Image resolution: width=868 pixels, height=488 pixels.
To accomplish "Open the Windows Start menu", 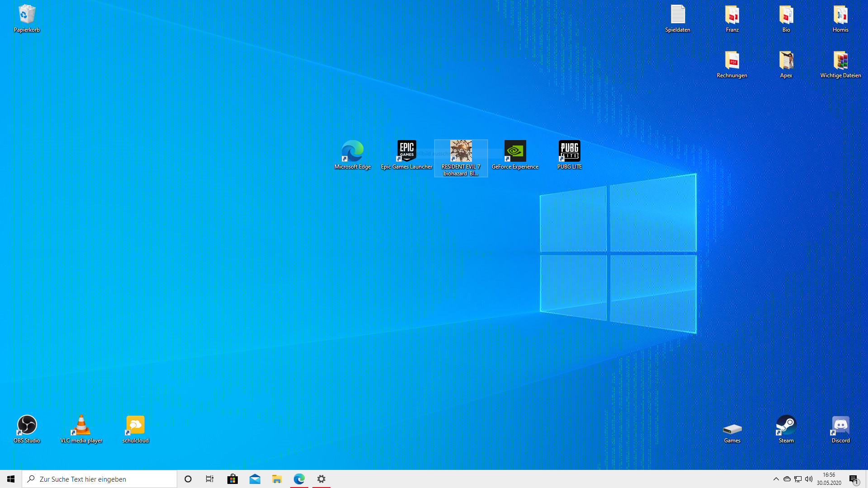I will (x=11, y=479).
